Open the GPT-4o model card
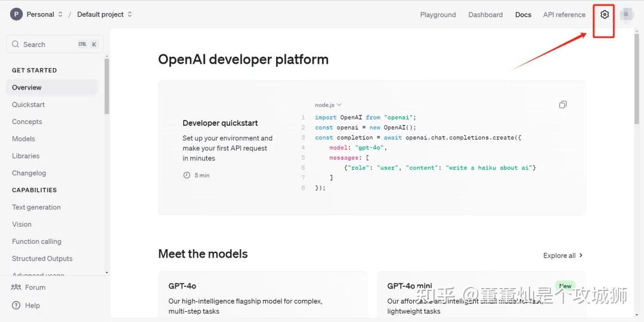Screen dimensions: 644x322 pos(262,296)
